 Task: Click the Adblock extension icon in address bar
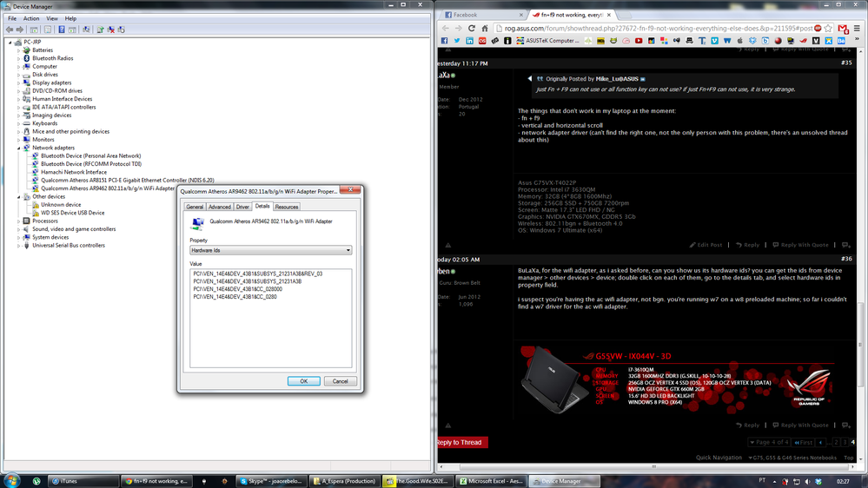pos(818,28)
